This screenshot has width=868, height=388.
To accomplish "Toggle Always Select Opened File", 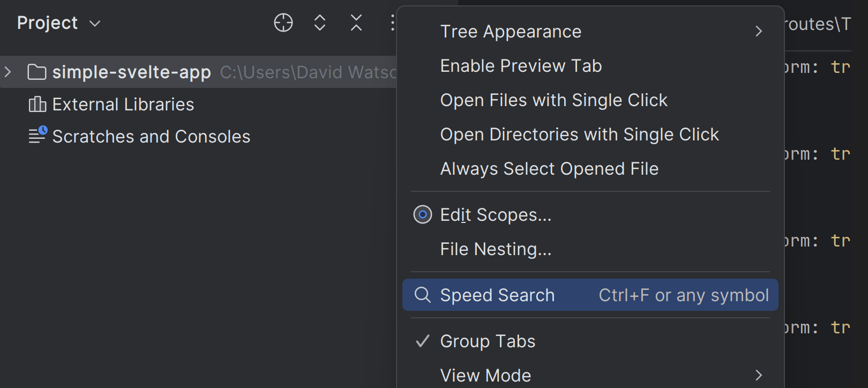I will (549, 169).
